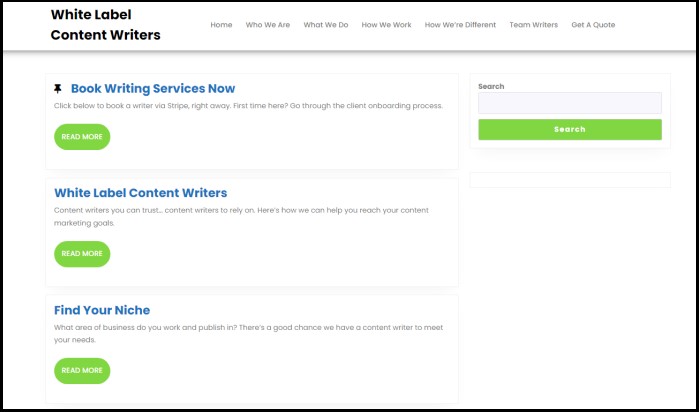Click the White Label Content Writers site title
The image size is (699, 412).
(x=105, y=25)
